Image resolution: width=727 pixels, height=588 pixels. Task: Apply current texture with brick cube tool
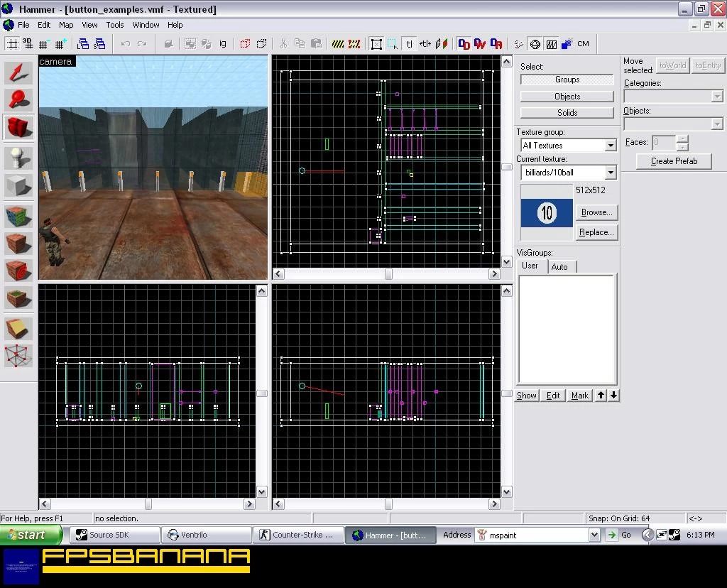coord(18,244)
